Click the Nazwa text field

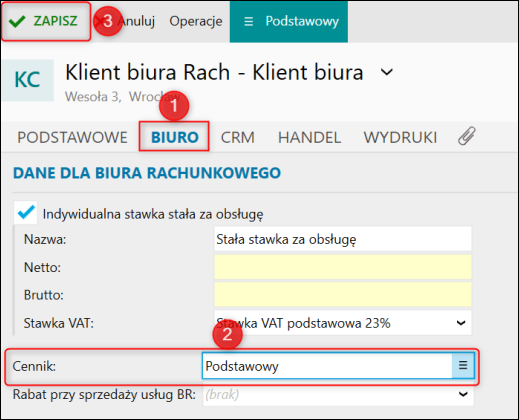tap(343, 239)
